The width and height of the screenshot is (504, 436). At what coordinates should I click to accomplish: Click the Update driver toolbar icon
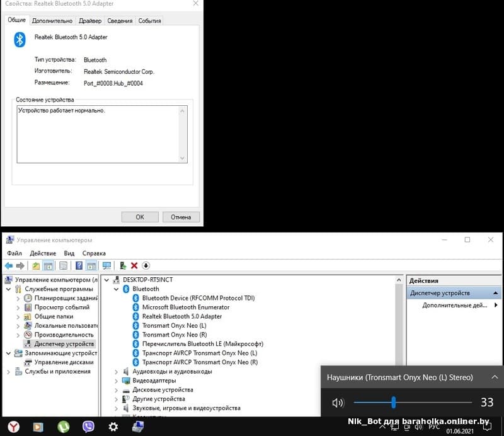coord(122,266)
